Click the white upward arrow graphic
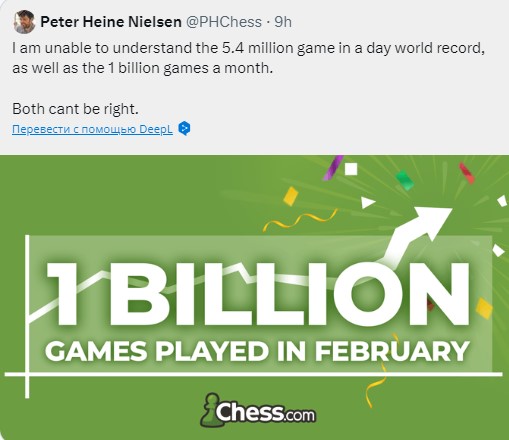The image size is (509, 440). pyautogui.click(x=416, y=234)
